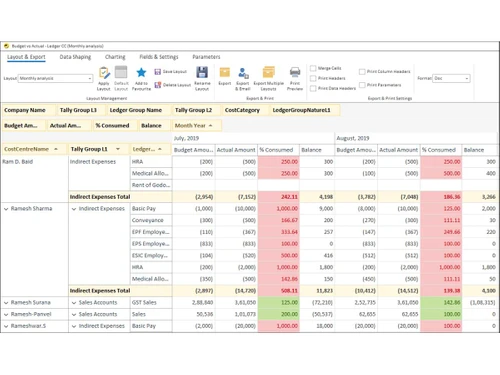Open Print Preview via the printer icon
The height and width of the screenshot is (375, 500).
pos(295,72)
